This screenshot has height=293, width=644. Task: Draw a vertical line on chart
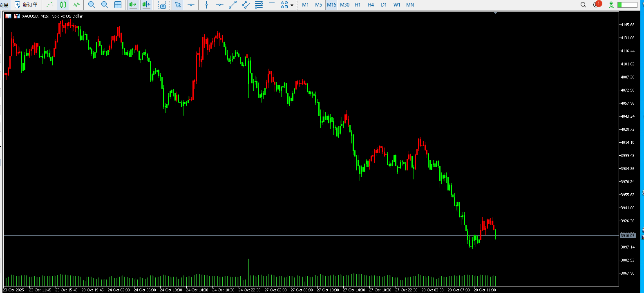point(206,5)
